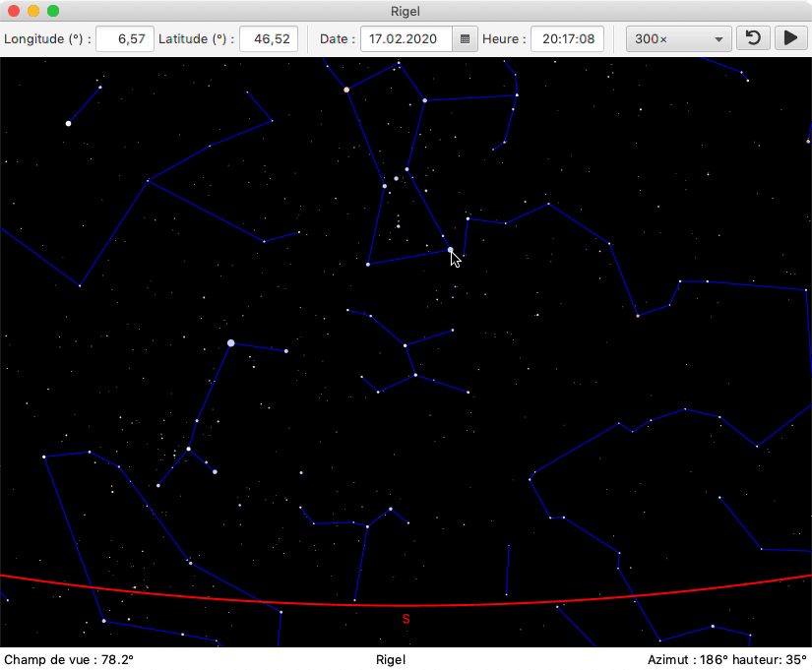
Task: Click the 'Champ de vue : 78.2°' status text
Action: point(68,659)
